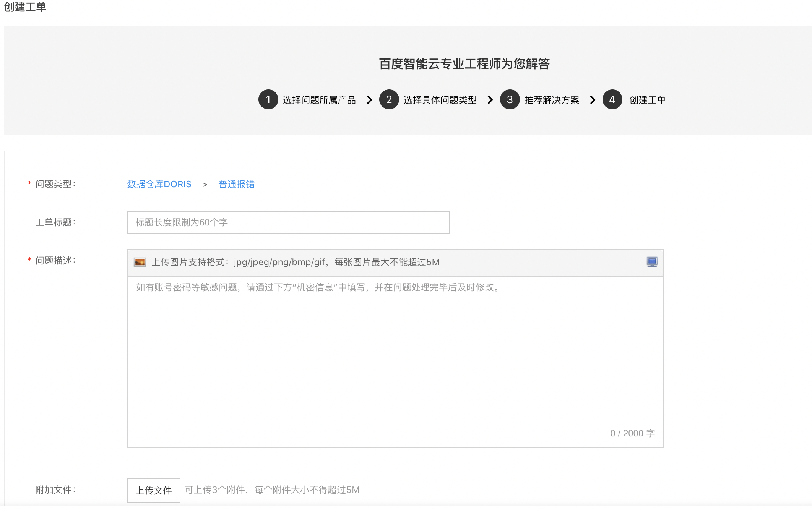This screenshot has height=509, width=812.
Task: Click the 问题类型 field label
Action: coord(55,184)
